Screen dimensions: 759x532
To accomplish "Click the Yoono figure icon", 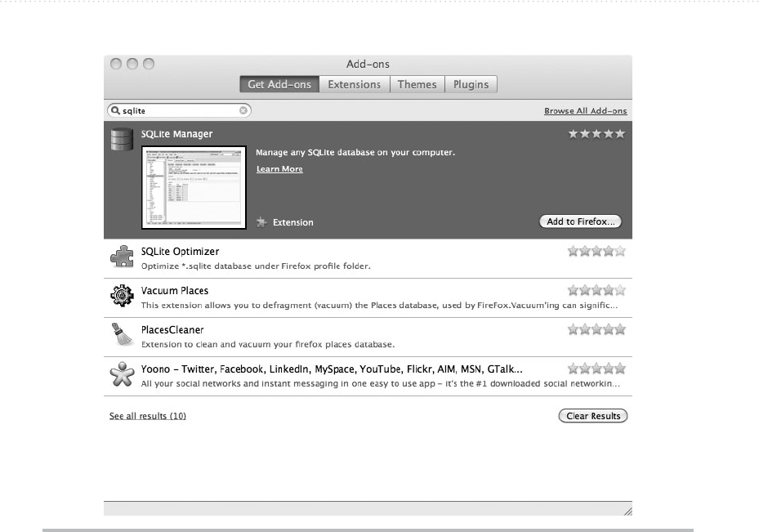I will pos(122,374).
